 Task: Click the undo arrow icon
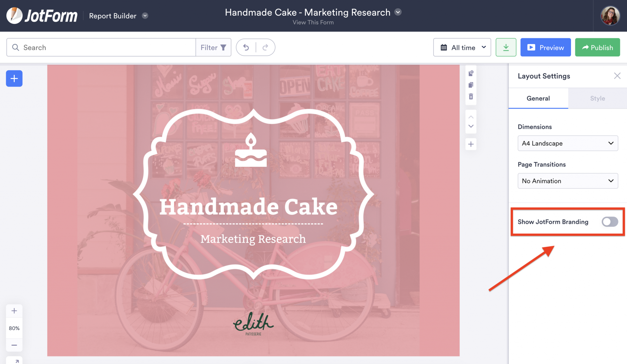246,47
